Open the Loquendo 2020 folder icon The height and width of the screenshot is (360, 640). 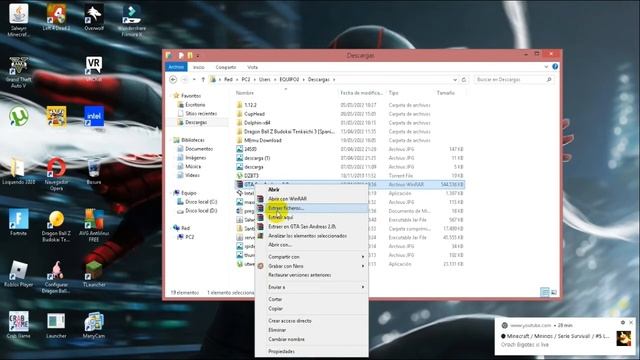[x=18, y=171]
